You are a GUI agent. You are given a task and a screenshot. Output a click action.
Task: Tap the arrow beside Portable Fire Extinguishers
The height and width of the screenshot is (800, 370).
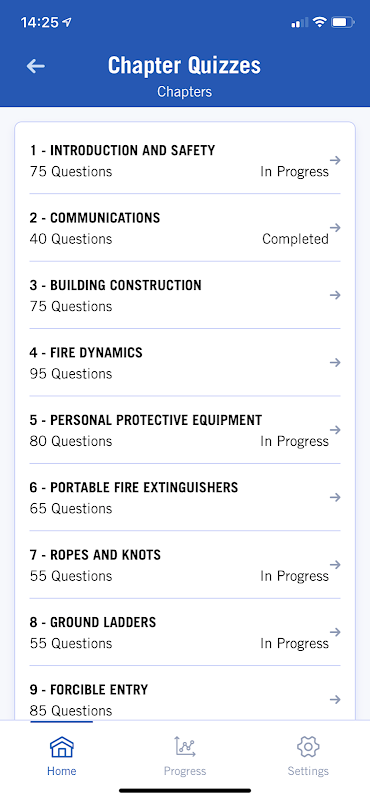pos(335,497)
